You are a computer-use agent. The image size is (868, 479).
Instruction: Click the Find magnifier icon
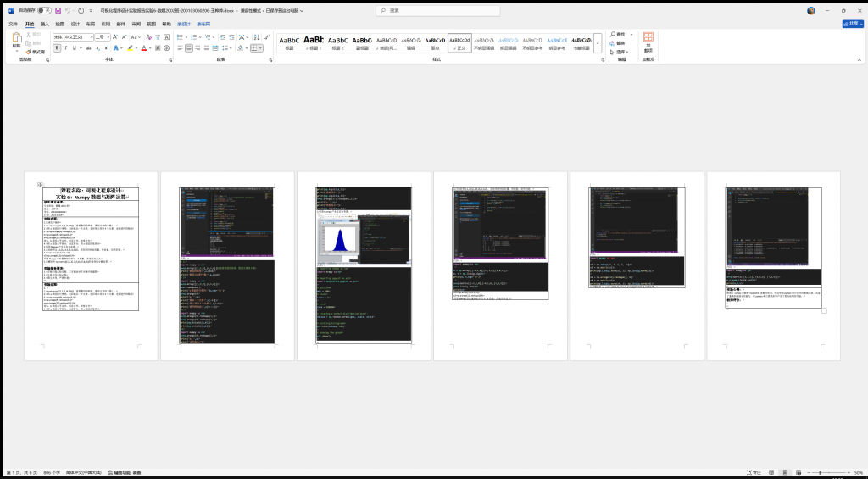click(613, 34)
